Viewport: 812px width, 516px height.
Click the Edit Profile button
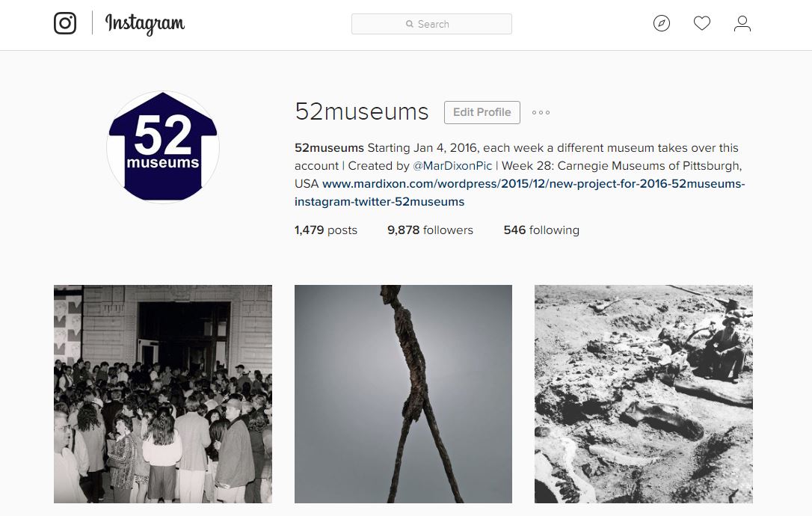click(482, 112)
